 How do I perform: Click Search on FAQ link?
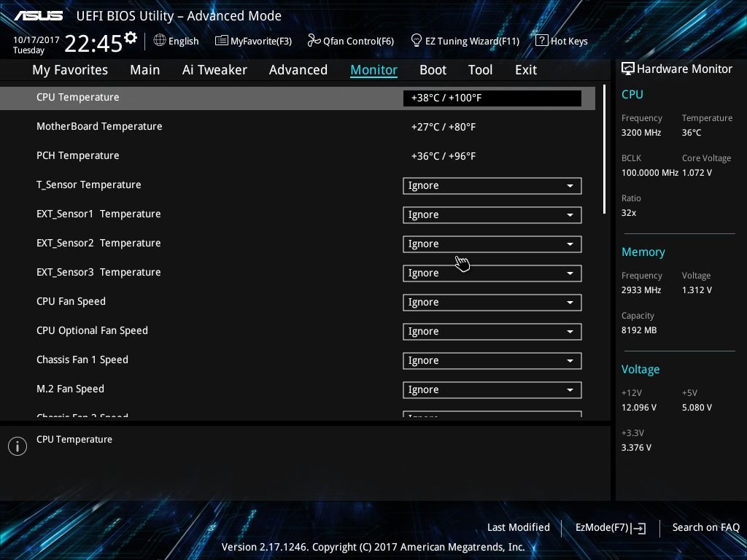[705, 527]
